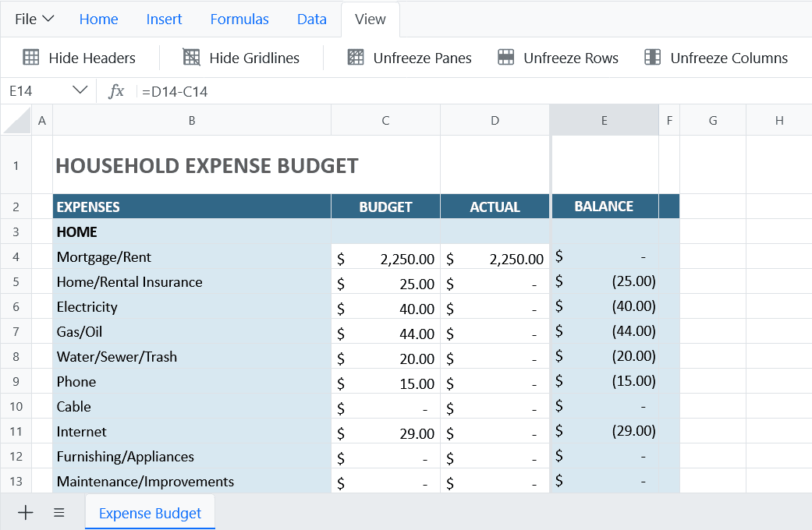
Task: Switch to the Home tab
Action: coord(98,19)
